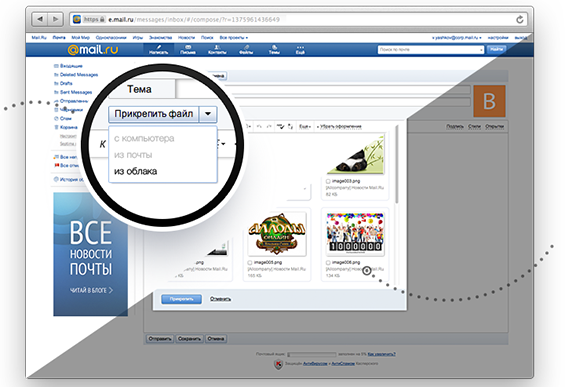
Task: Click the Отменить link in dialog
Action: click(220, 299)
